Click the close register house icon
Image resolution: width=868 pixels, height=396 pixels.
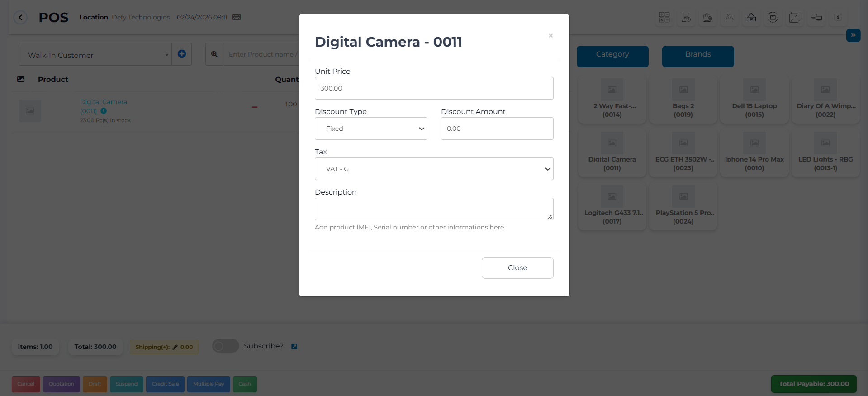click(x=751, y=18)
